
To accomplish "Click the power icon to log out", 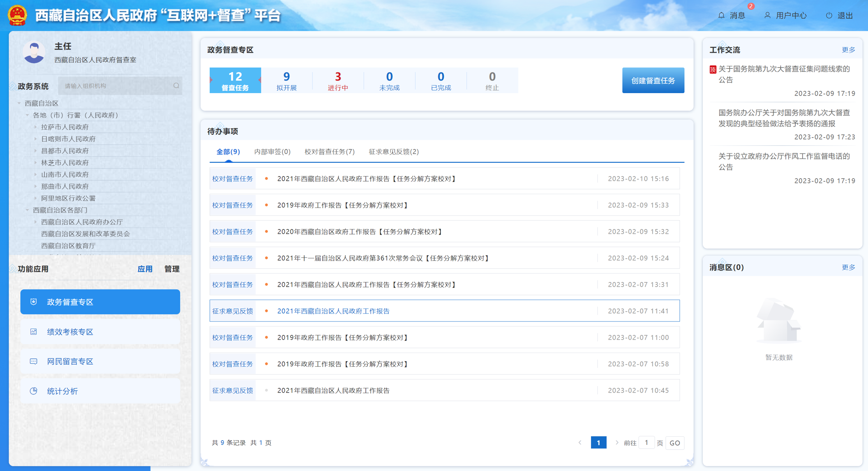I will point(829,16).
